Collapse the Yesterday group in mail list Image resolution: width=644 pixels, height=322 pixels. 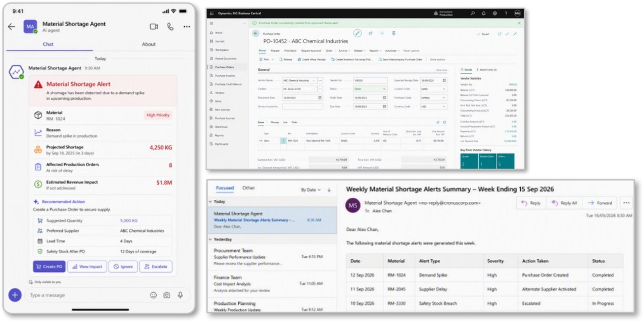click(210, 239)
